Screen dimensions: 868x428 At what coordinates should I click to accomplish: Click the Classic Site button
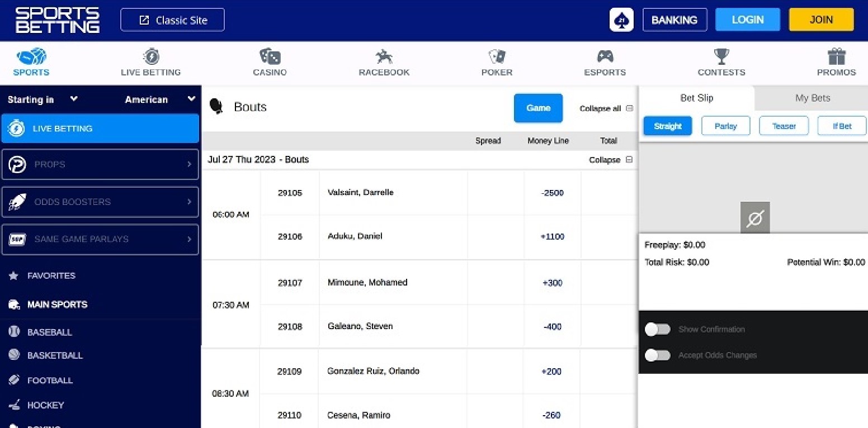click(x=172, y=20)
